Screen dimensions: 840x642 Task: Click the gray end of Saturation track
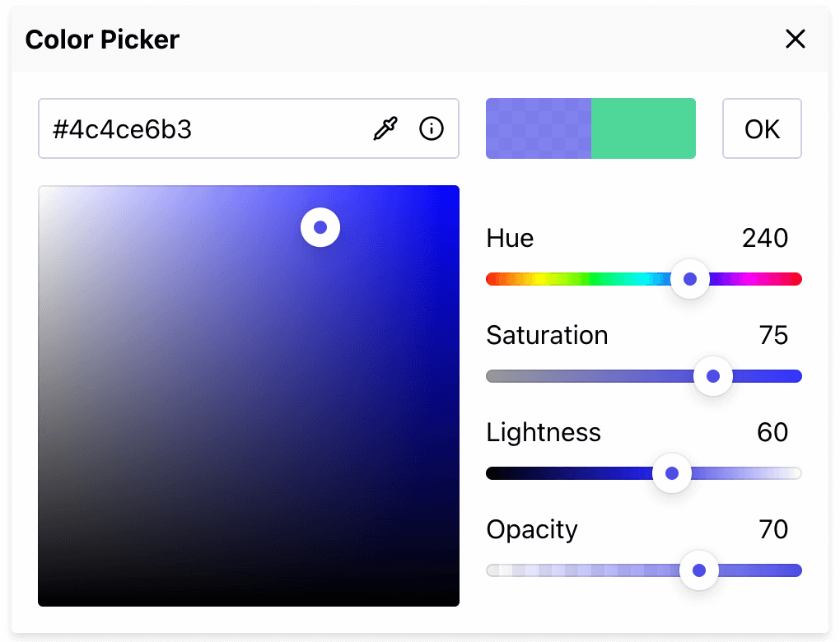(x=492, y=376)
